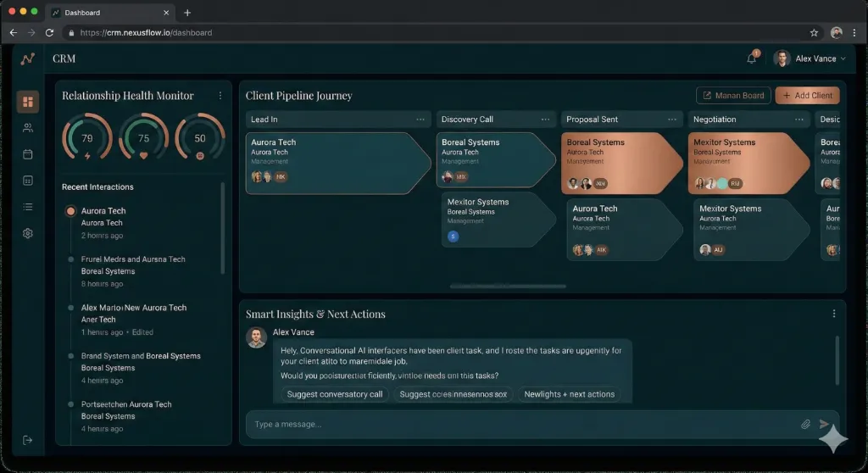The image size is (868, 473).
Task: Open a new browser tab
Action: [x=187, y=13]
